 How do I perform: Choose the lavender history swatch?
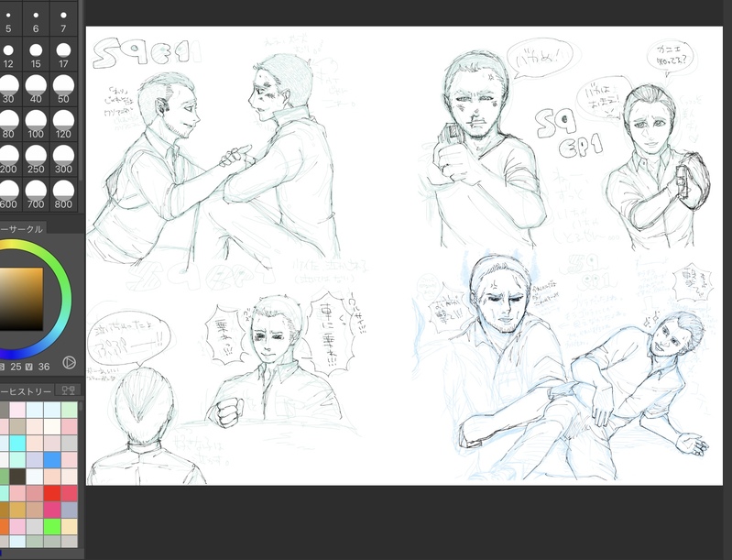tap(35, 459)
